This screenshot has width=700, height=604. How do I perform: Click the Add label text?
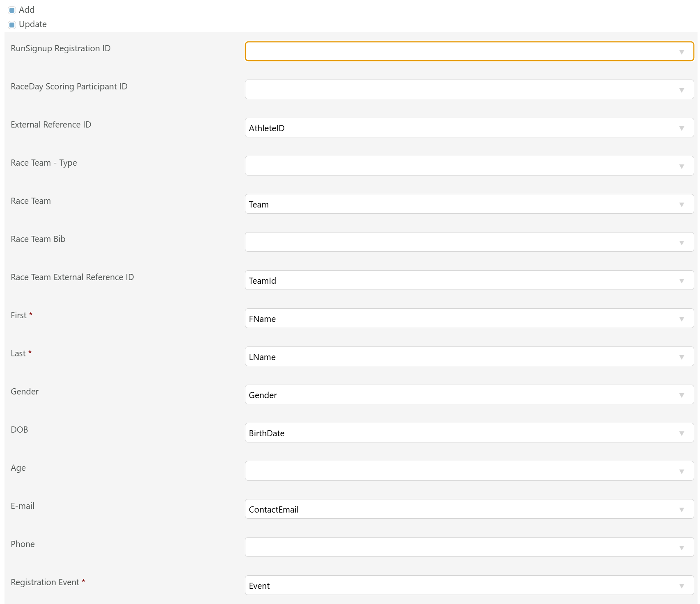[27, 10]
